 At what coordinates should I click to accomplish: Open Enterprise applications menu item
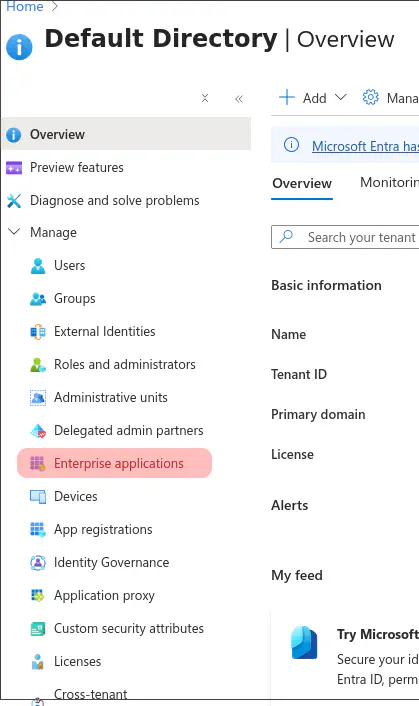click(114, 463)
